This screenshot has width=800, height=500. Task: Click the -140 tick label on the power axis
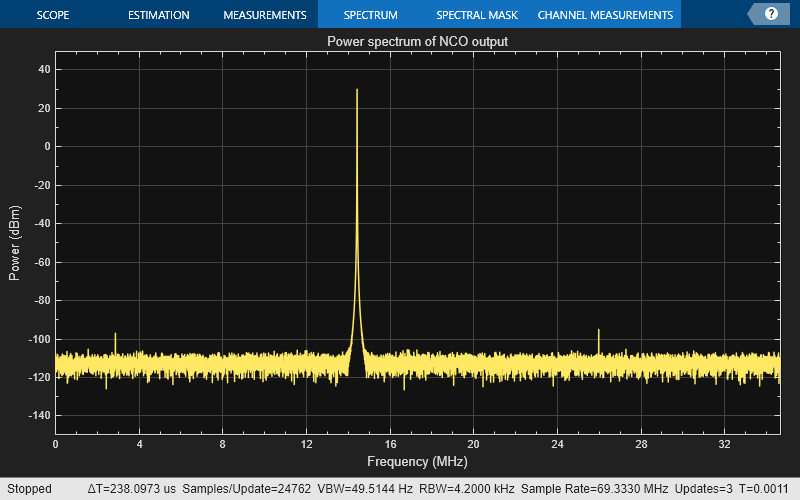click(39, 416)
